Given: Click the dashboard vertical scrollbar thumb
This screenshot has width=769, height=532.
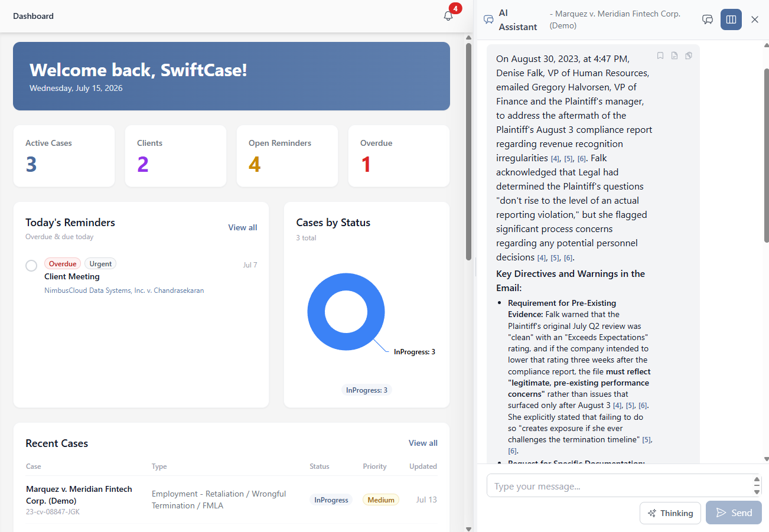Looking at the screenshot, I should coord(468,151).
